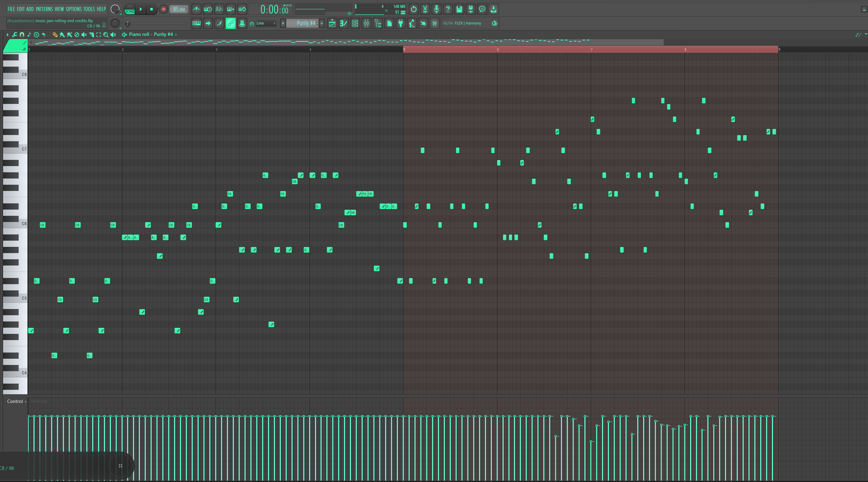Open the plugin picker plug icon
The height and width of the screenshot is (482, 868).
(x=401, y=23)
